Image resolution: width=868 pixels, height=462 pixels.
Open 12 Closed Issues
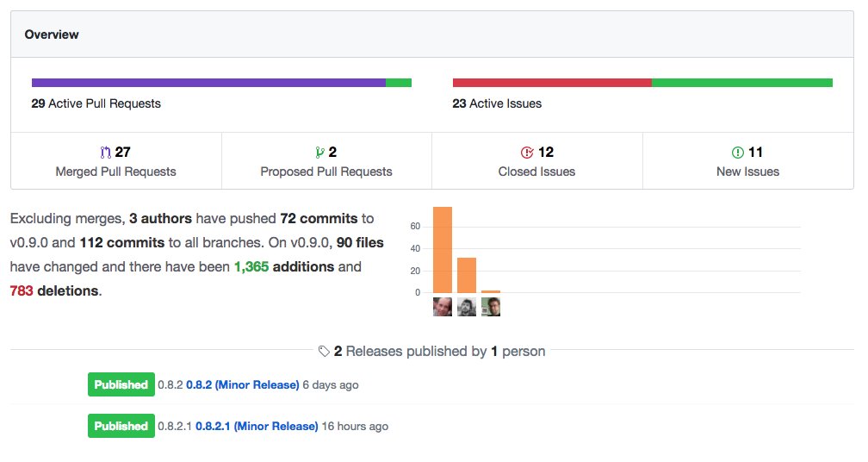pyautogui.click(x=537, y=161)
